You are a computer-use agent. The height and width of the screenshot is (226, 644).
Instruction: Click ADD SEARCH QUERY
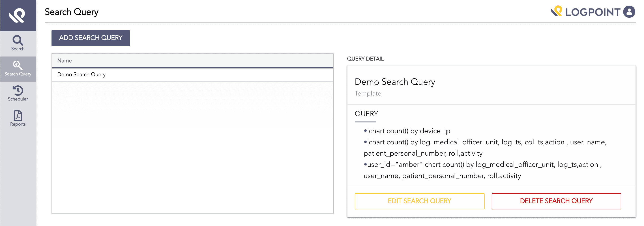[x=90, y=38]
